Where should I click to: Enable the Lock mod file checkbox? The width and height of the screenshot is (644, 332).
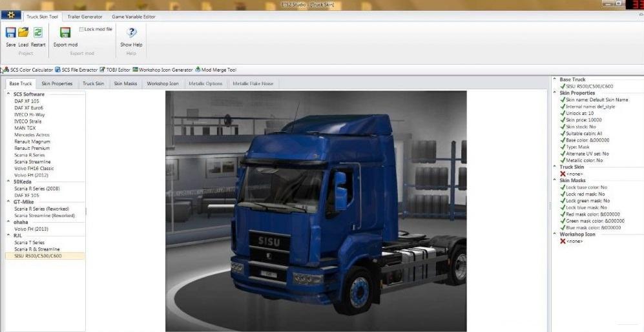click(81, 29)
